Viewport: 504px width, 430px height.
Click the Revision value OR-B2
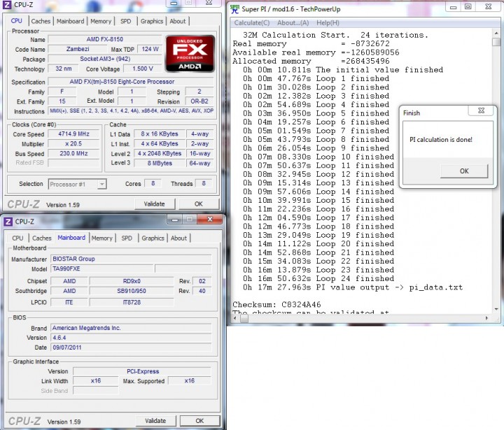click(x=199, y=101)
